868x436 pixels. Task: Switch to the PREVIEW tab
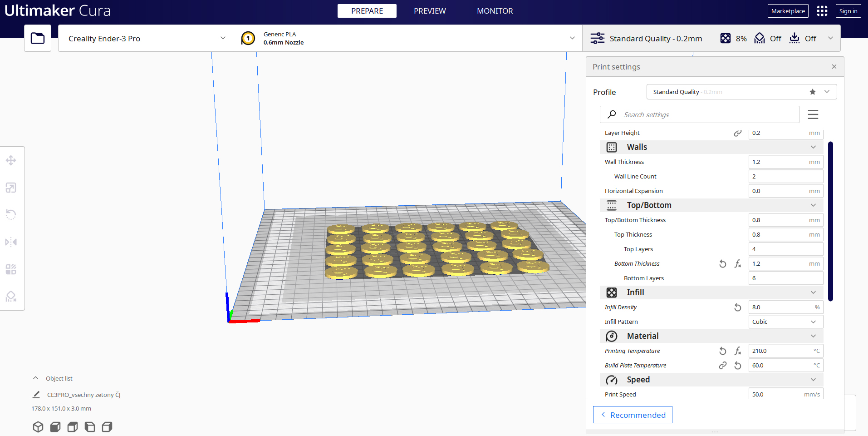point(429,11)
